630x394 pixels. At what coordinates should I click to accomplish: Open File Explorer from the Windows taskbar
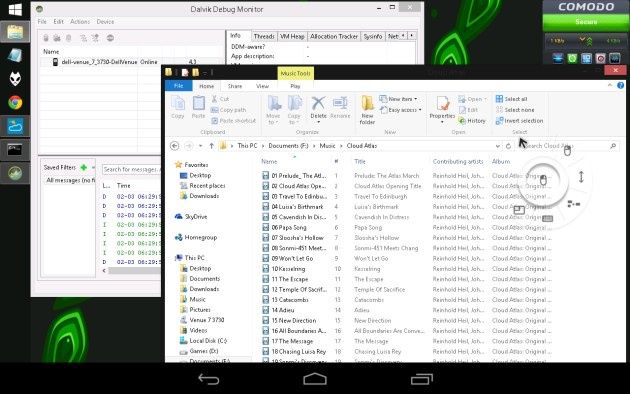coord(15,32)
